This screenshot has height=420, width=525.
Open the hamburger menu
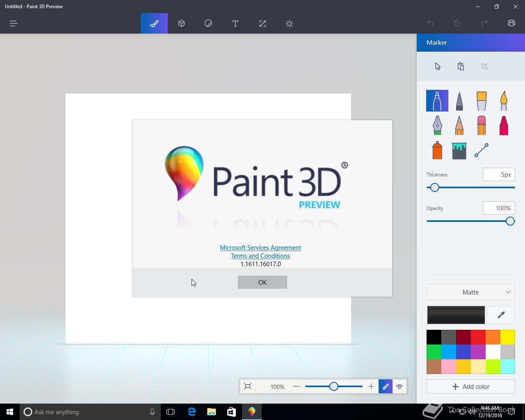14,23
